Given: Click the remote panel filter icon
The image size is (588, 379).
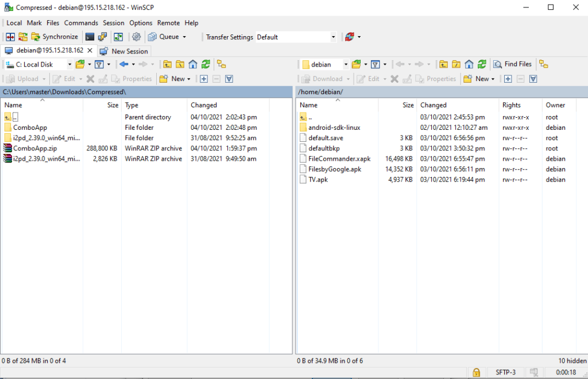Looking at the screenshot, I should [x=376, y=64].
